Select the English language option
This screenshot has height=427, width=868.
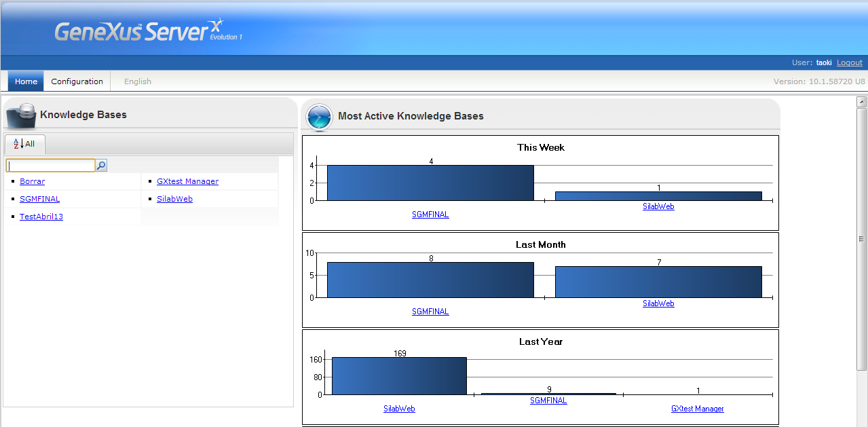pyautogui.click(x=138, y=81)
